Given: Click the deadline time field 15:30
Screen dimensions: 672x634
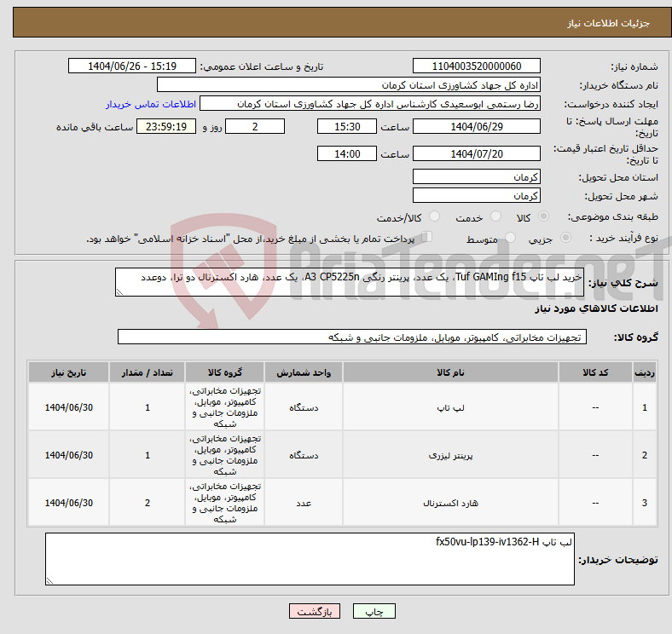Looking at the screenshot, I should 347,127.
